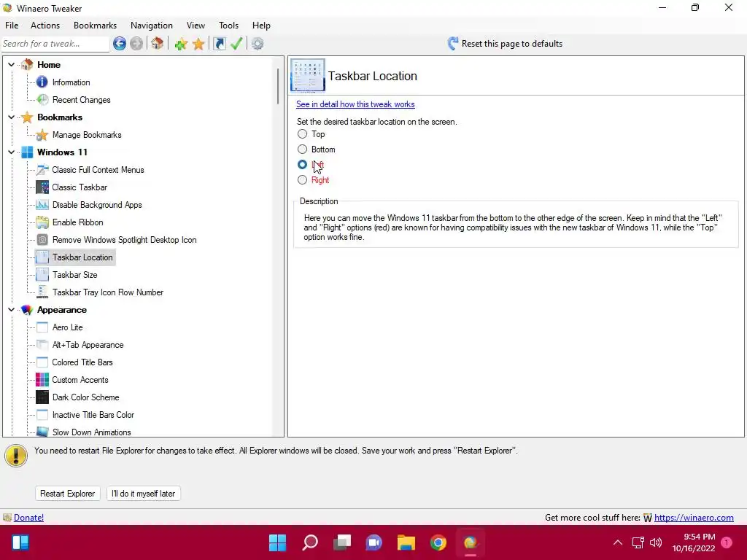Open the File menu
Screen dimensions: 747x560
pyautogui.click(x=12, y=26)
